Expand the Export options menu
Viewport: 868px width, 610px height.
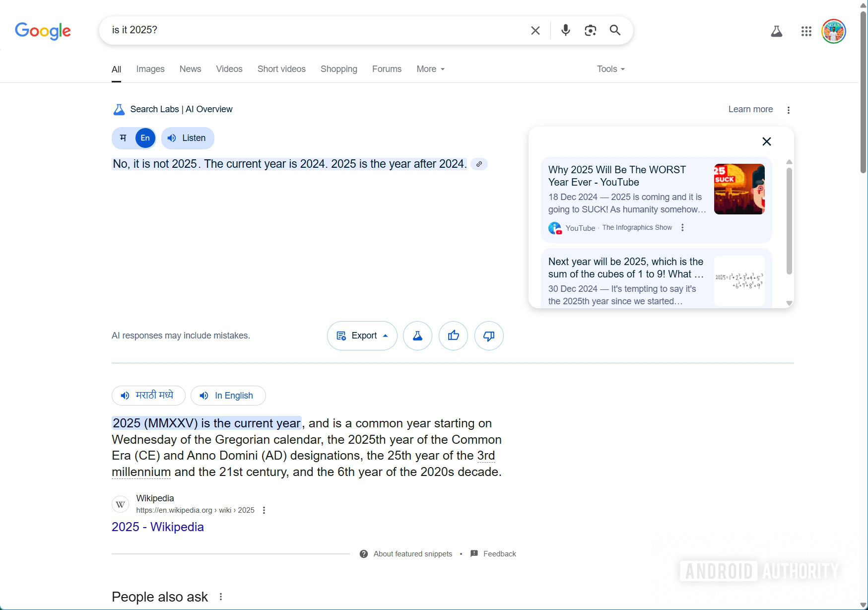pos(362,336)
